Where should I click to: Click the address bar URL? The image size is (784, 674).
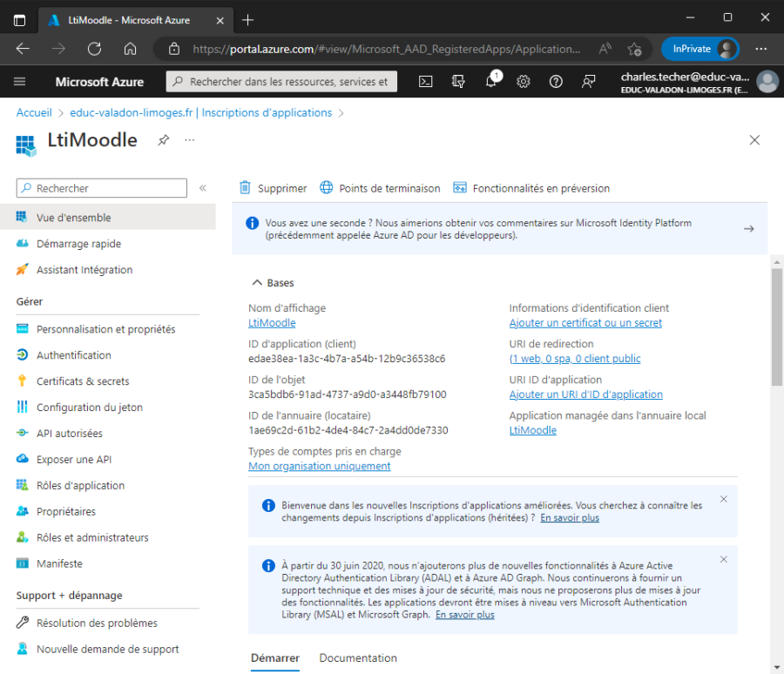387,49
